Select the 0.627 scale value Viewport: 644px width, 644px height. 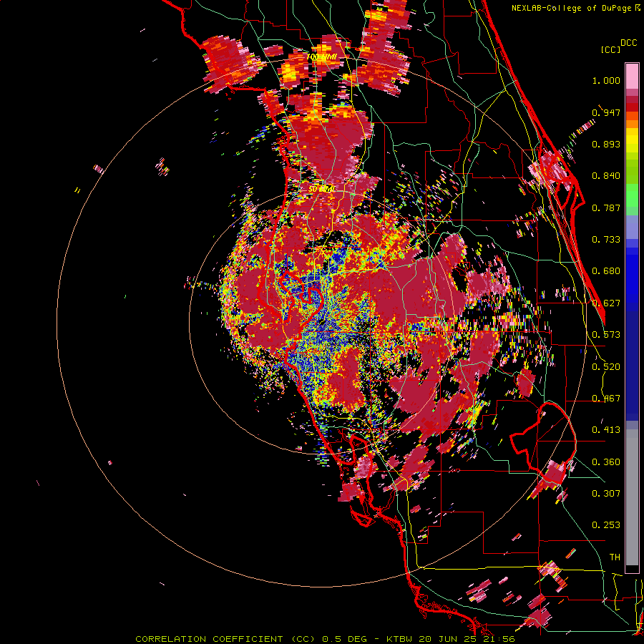click(606, 303)
